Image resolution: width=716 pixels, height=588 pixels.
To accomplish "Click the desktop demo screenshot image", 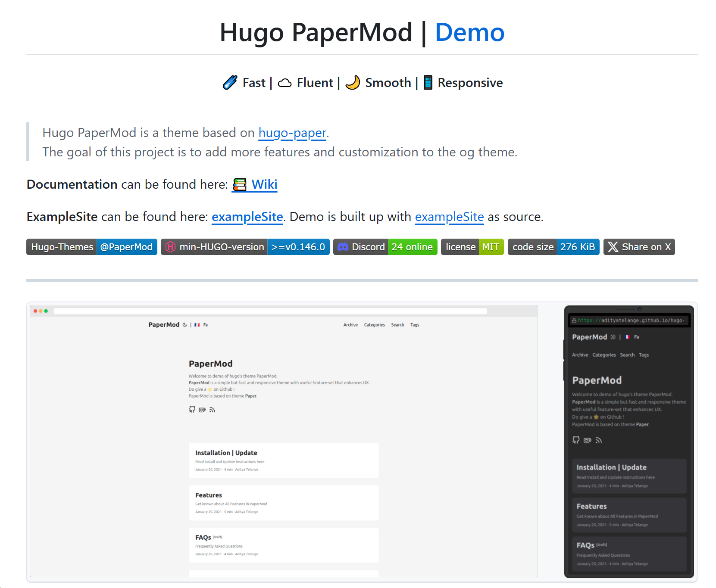I will pos(284,441).
